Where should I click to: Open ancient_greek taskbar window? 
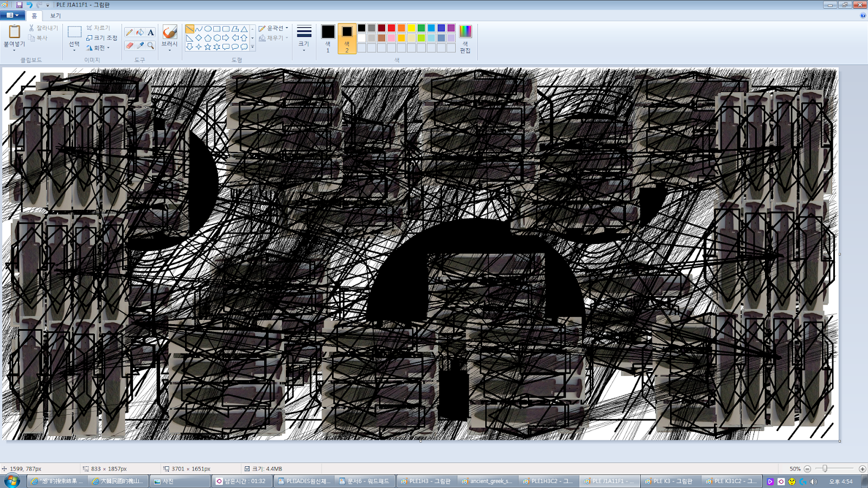coord(487,481)
